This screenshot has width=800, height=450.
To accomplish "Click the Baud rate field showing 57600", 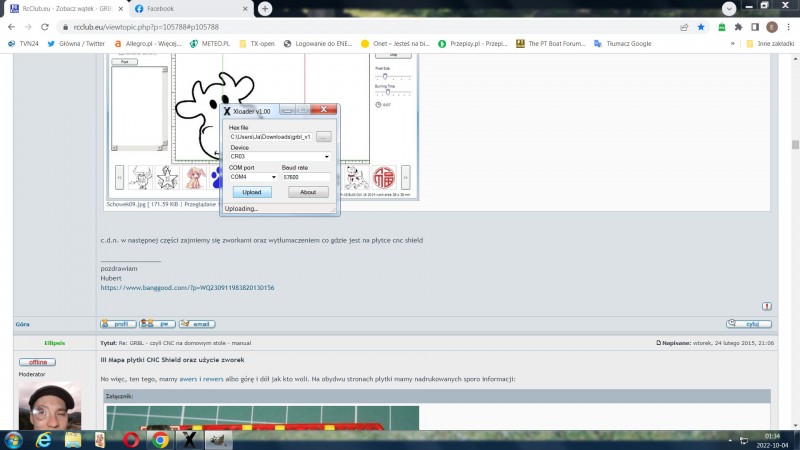I will (x=306, y=177).
